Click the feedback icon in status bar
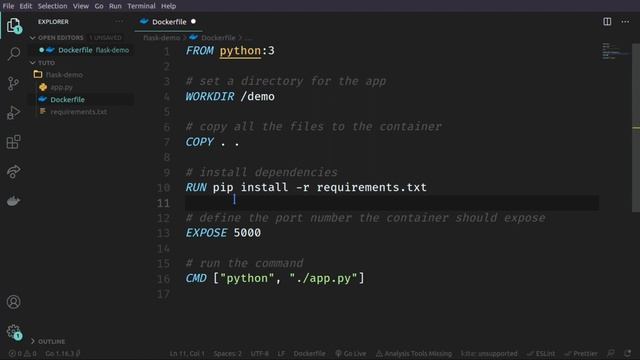640x360 pixels. coord(611,353)
